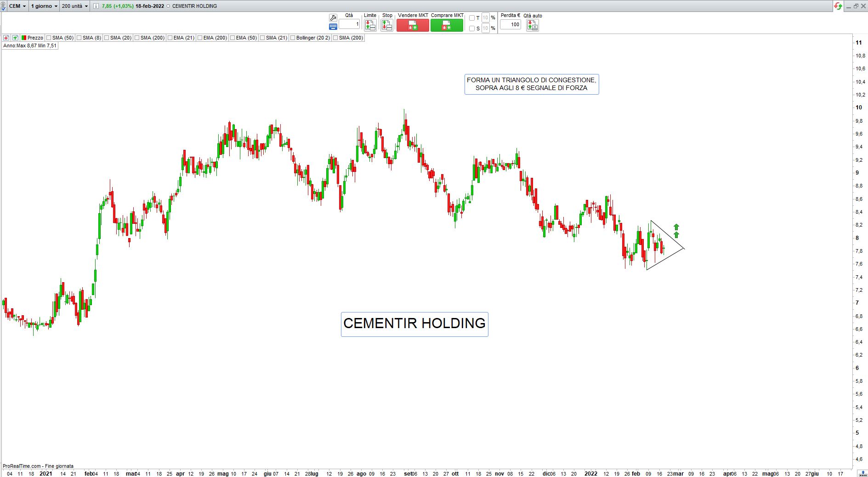
Task: Click the Limite order icon
Action: pyautogui.click(x=370, y=26)
